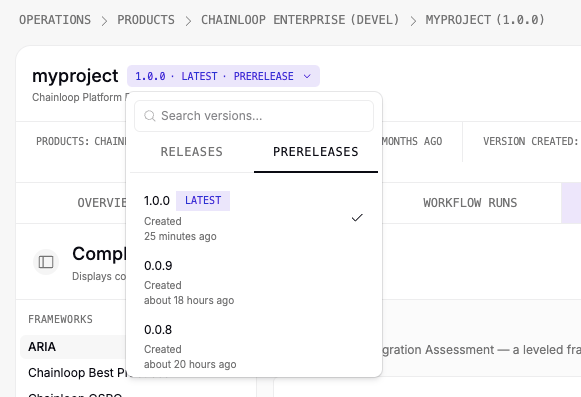The image size is (581, 397).
Task: Click the Version Created label
Action: click(x=530, y=141)
